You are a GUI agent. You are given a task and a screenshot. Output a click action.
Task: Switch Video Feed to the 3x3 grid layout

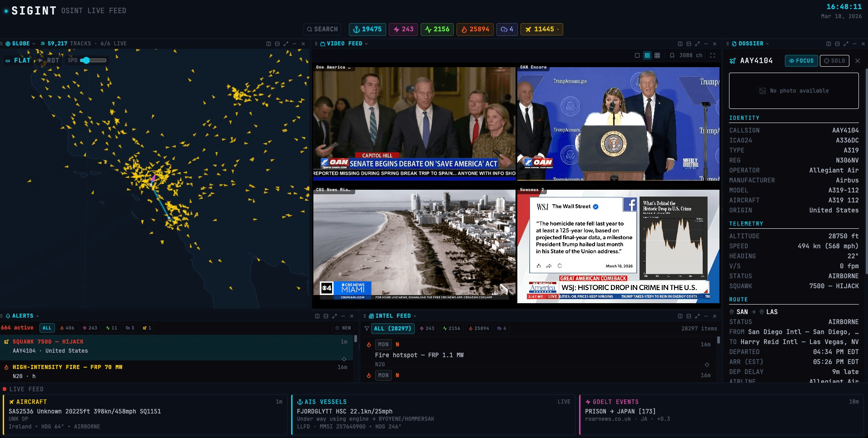pos(657,55)
